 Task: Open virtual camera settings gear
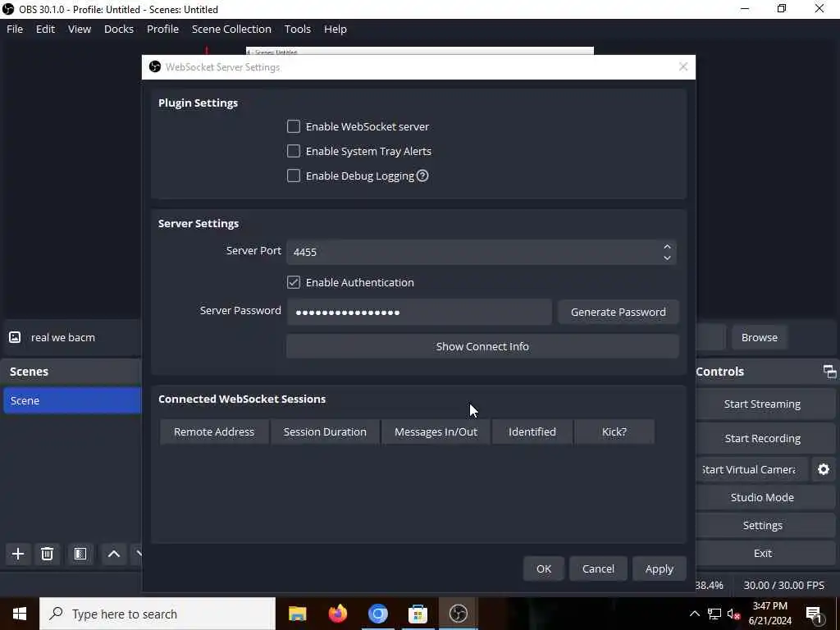824,470
